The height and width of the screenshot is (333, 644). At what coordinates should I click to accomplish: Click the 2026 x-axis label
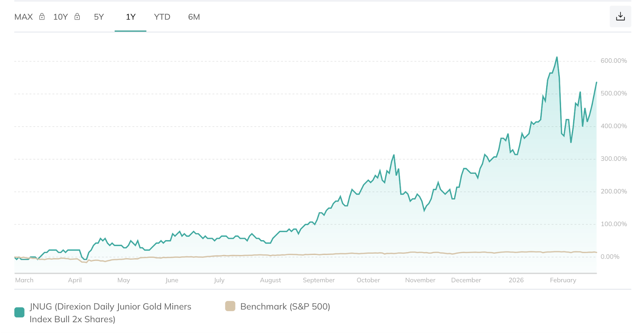pyautogui.click(x=516, y=280)
